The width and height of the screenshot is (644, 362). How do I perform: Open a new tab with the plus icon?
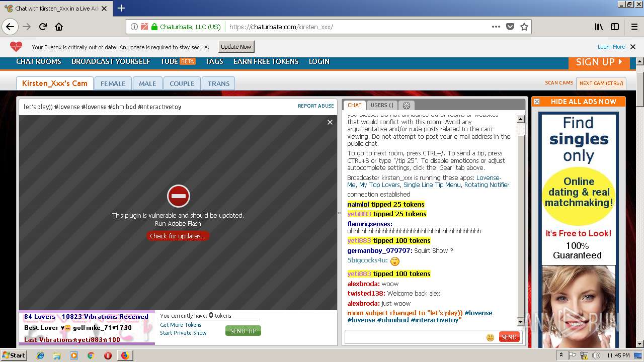point(121,8)
